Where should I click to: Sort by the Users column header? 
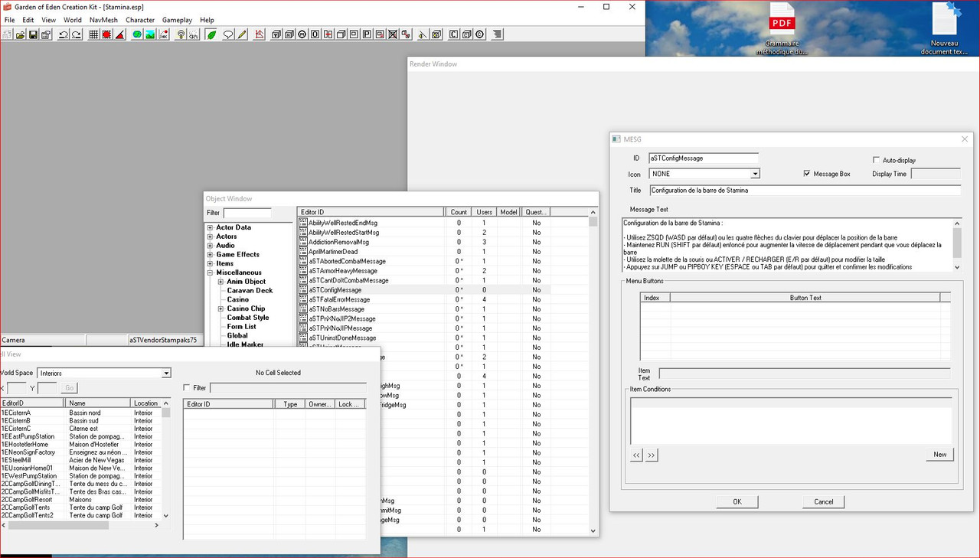[x=484, y=212]
